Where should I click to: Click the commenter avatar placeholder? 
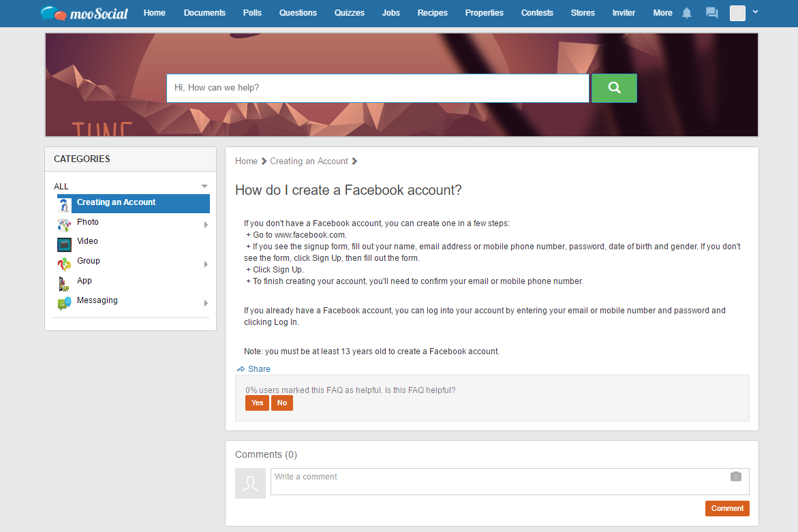250,483
